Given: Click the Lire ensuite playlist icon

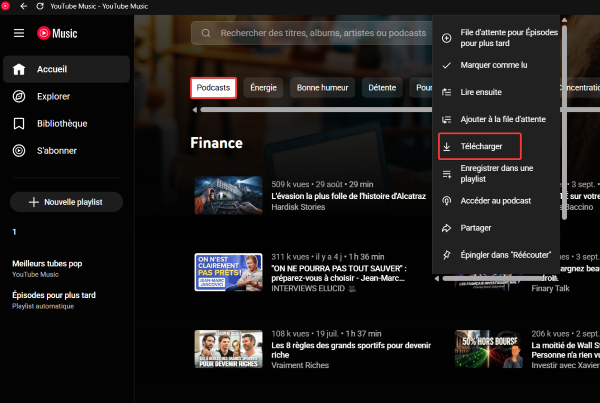Looking at the screenshot, I should click(x=447, y=92).
